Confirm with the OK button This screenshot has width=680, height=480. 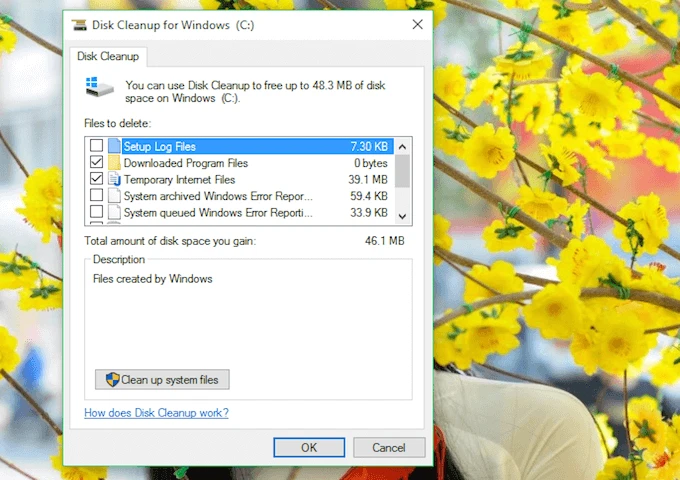pyautogui.click(x=309, y=447)
